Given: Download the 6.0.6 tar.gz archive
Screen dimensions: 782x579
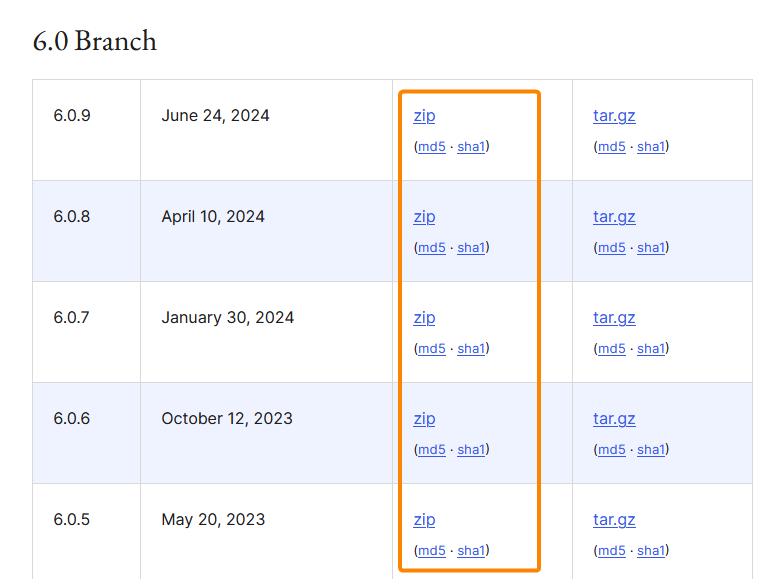Looking at the screenshot, I should tap(614, 419).
